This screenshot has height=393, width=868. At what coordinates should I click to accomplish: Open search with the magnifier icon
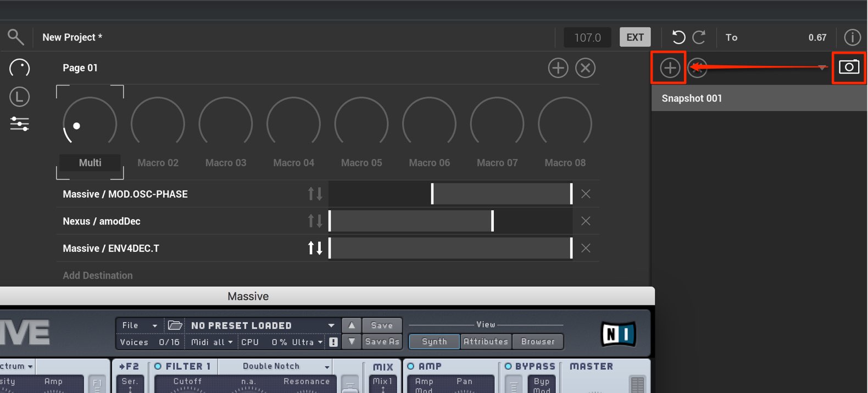click(x=15, y=37)
